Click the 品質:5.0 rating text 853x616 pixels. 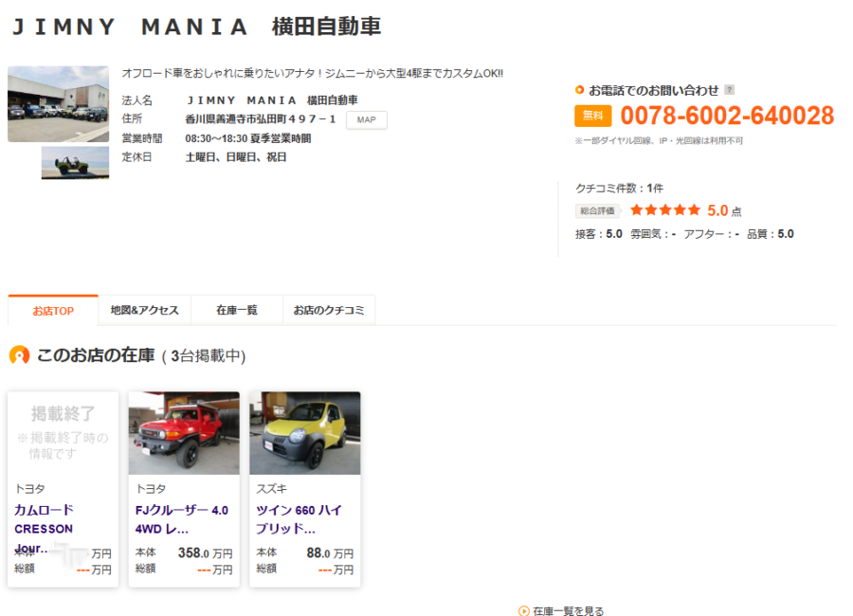click(771, 234)
